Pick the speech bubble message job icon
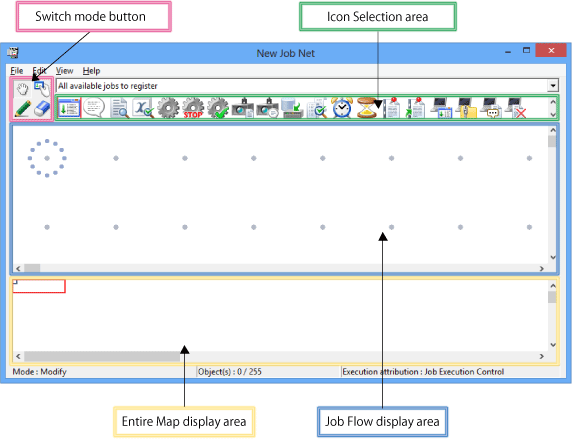 click(x=94, y=108)
